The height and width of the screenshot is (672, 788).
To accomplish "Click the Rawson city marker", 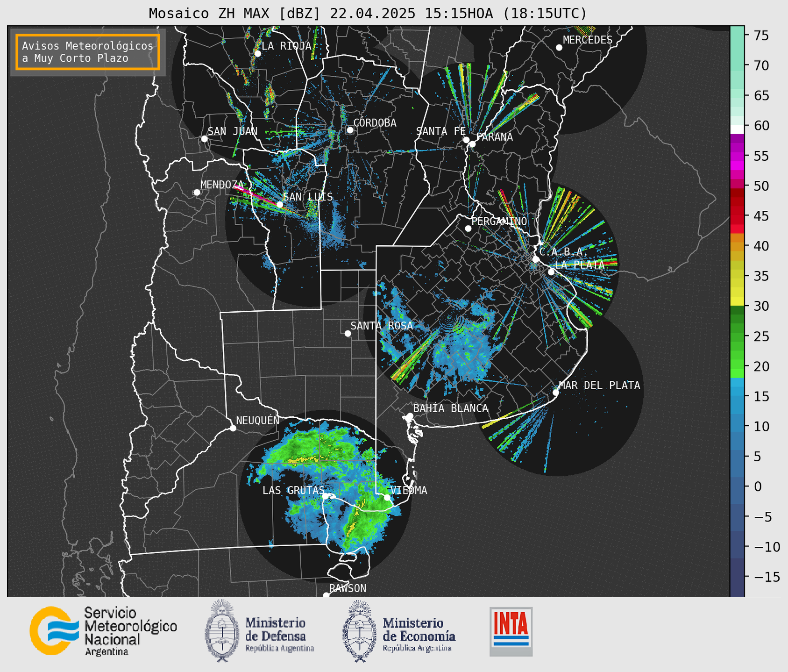I will (x=326, y=595).
